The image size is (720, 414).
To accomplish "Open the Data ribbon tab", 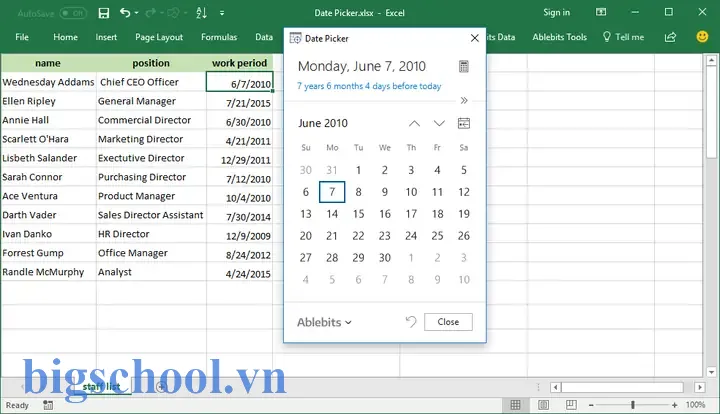I will (264, 37).
